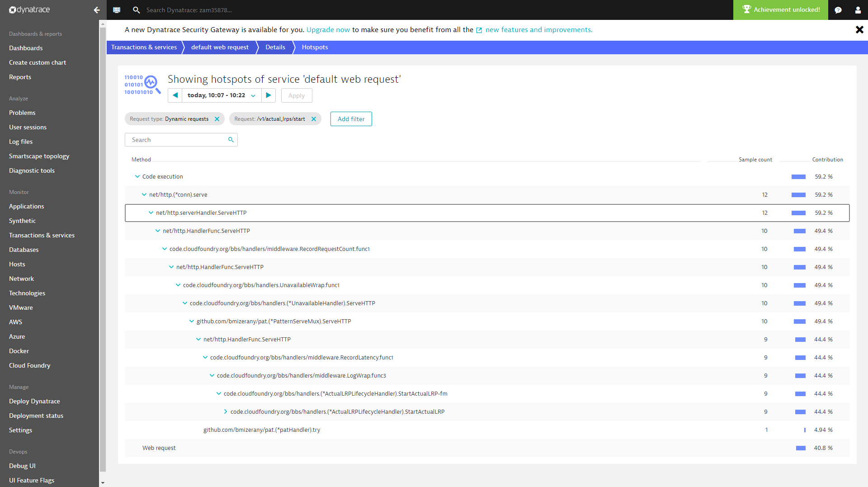Collapse RecordLatency.func1 node

(205, 358)
